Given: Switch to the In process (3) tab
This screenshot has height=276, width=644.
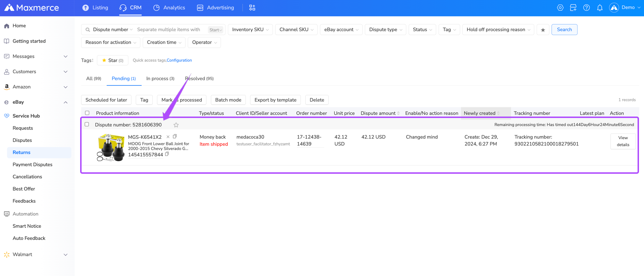Looking at the screenshot, I should click(x=160, y=78).
